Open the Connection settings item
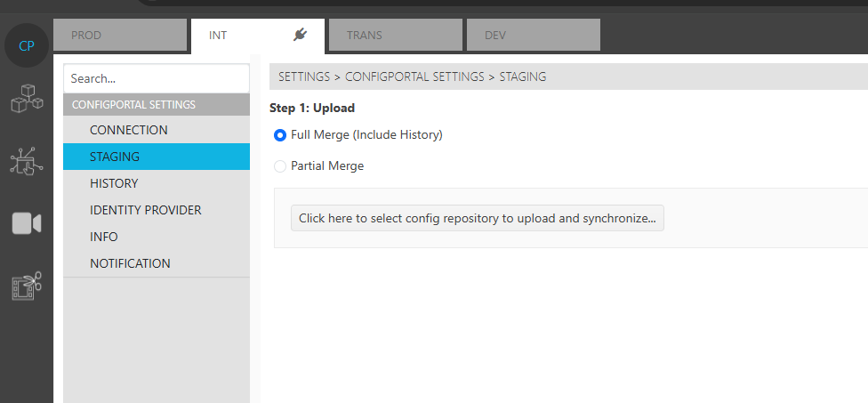The height and width of the screenshot is (403, 868). [x=129, y=130]
